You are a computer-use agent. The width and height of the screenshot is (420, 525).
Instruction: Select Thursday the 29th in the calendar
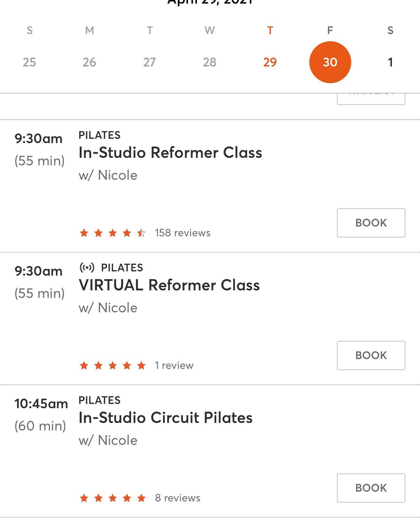(270, 62)
